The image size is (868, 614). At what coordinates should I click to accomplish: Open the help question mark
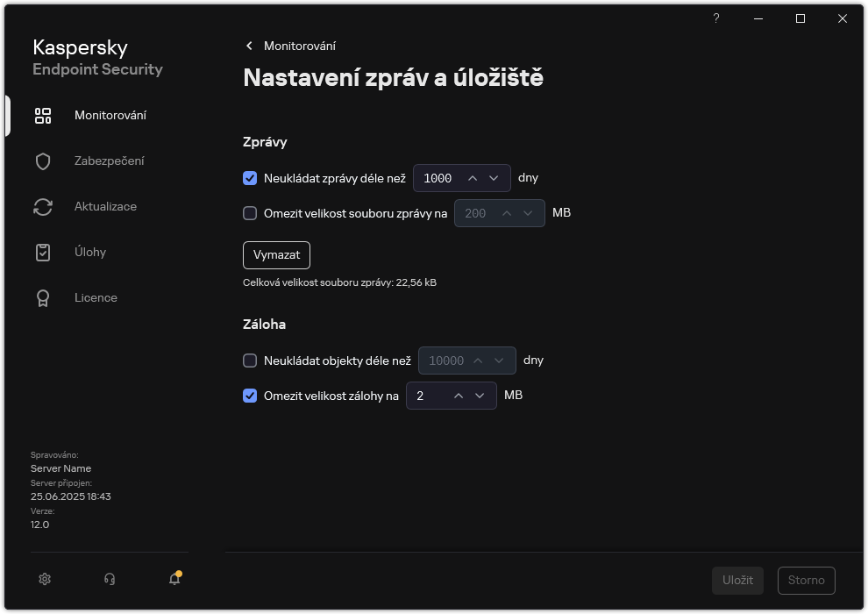(x=715, y=18)
